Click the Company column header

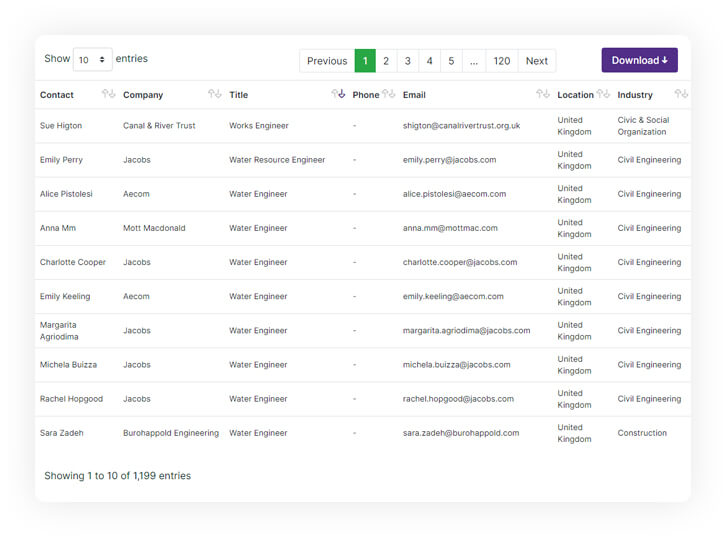click(x=143, y=95)
